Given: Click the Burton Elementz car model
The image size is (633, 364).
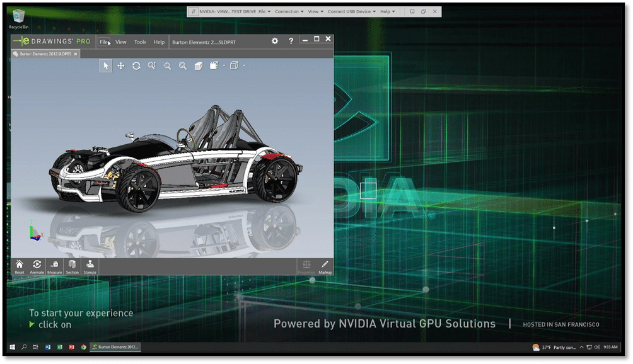Looking at the screenshot, I should [176, 159].
